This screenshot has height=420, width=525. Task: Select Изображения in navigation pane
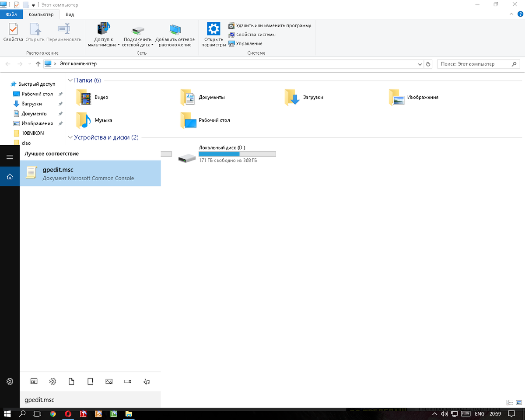[33, 123]
